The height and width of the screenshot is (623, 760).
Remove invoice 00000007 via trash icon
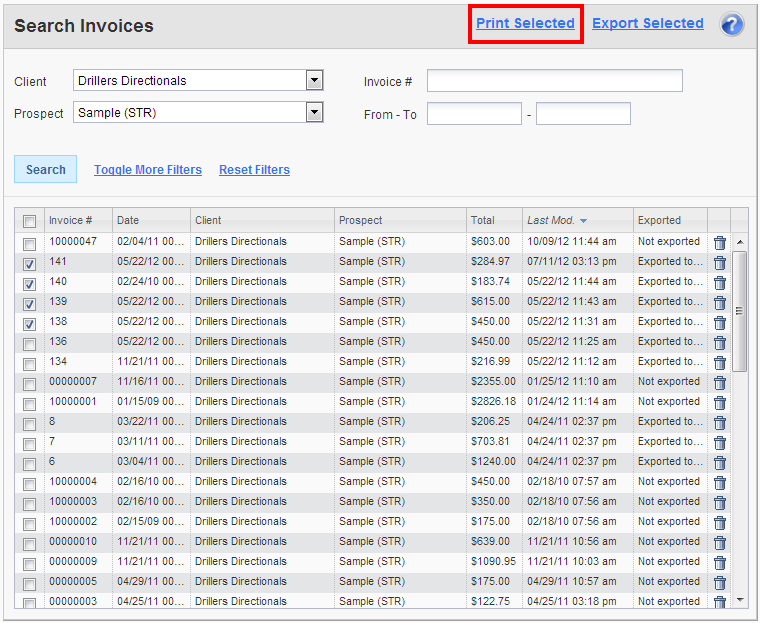pyautogui.click(x=719, y=382)
